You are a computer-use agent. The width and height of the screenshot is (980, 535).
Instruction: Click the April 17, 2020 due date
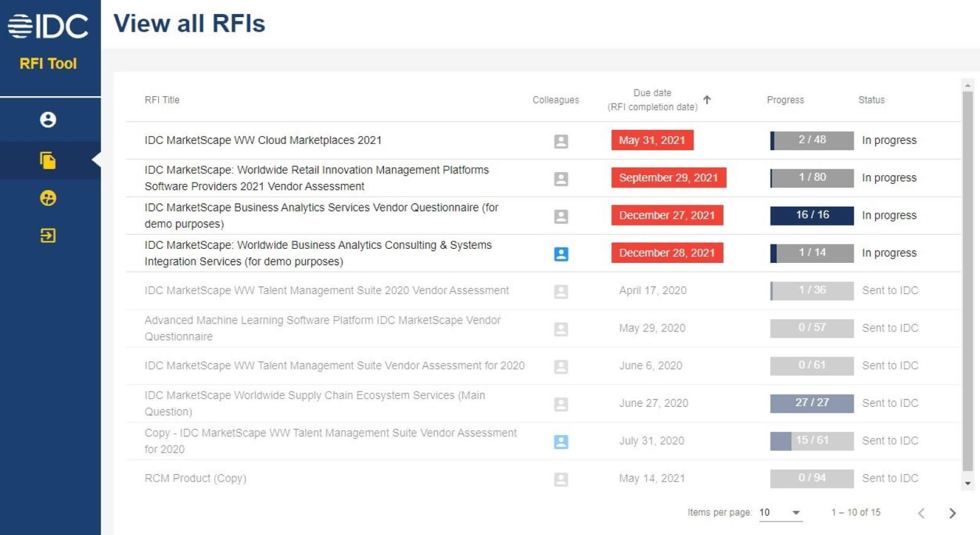click(652, 290)
